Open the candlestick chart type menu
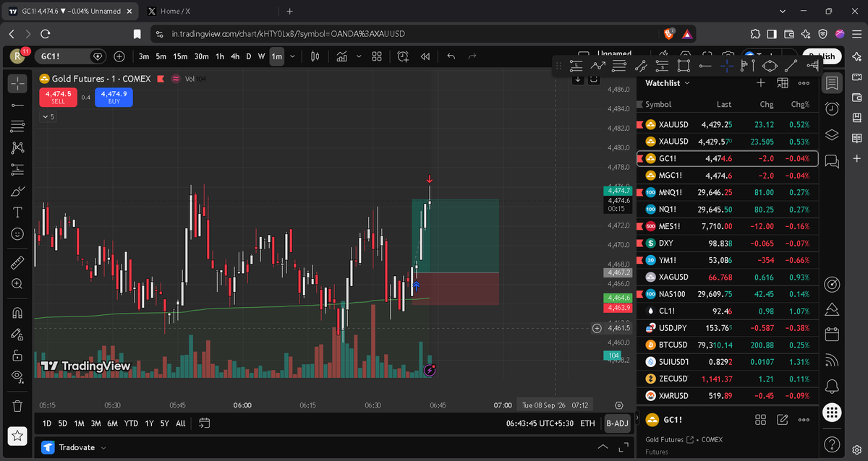 (315, 56)
